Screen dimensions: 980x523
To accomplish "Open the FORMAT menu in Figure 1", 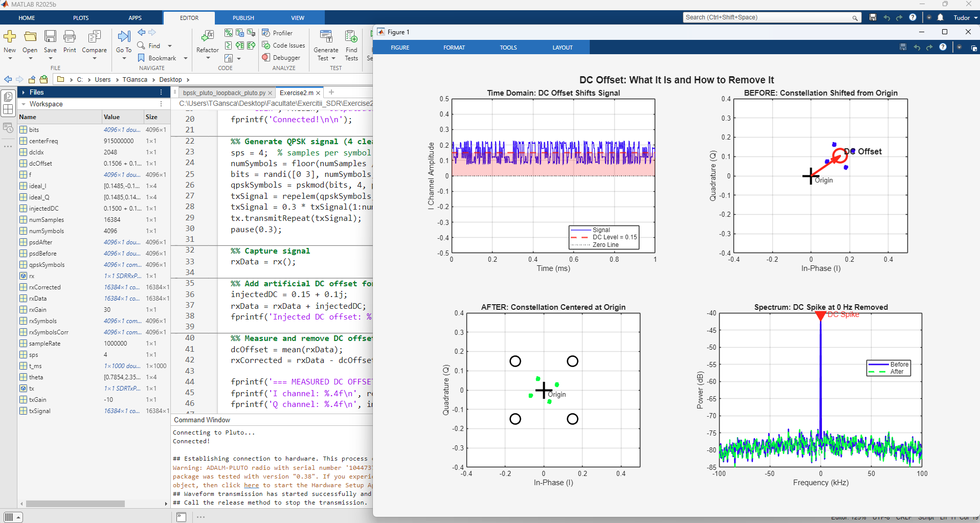I will coord(454,47).
